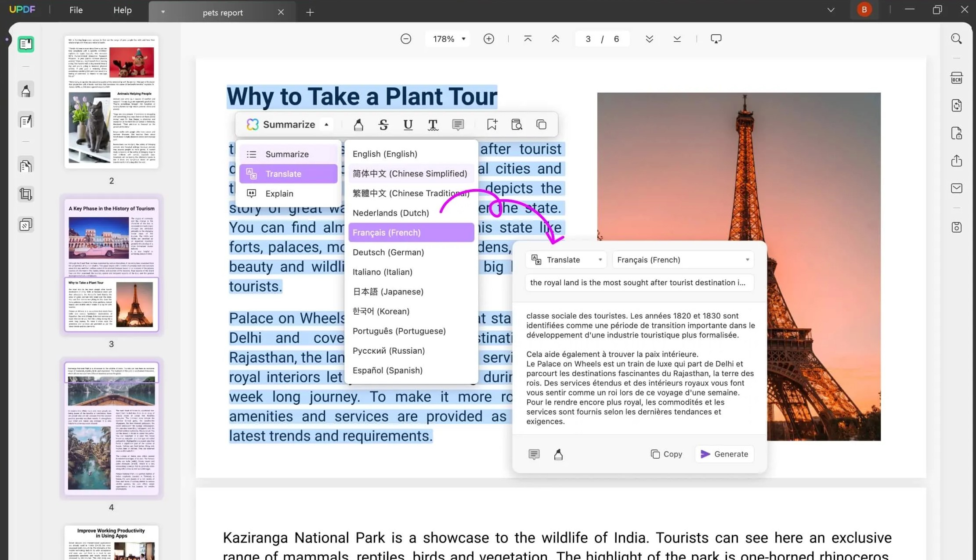This screenshot has height=560, width=976.
Task: Open the Translate mode dropdown in result panel
Action: pos(566,260)
